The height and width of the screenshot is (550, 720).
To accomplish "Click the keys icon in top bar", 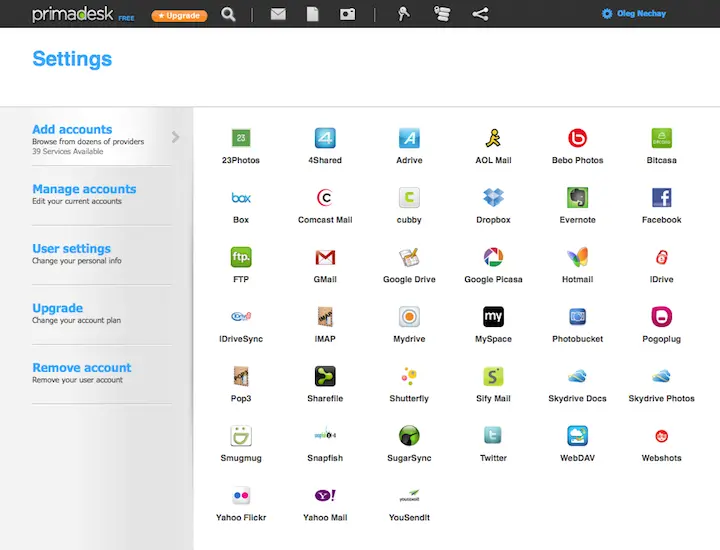I will 404,14.
